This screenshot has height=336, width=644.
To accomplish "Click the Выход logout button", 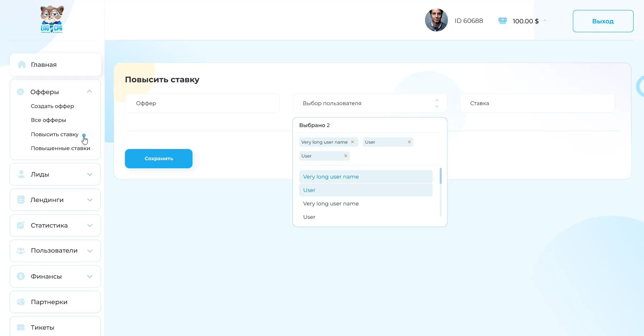I will pyautogui.click(x=603, y=21).
